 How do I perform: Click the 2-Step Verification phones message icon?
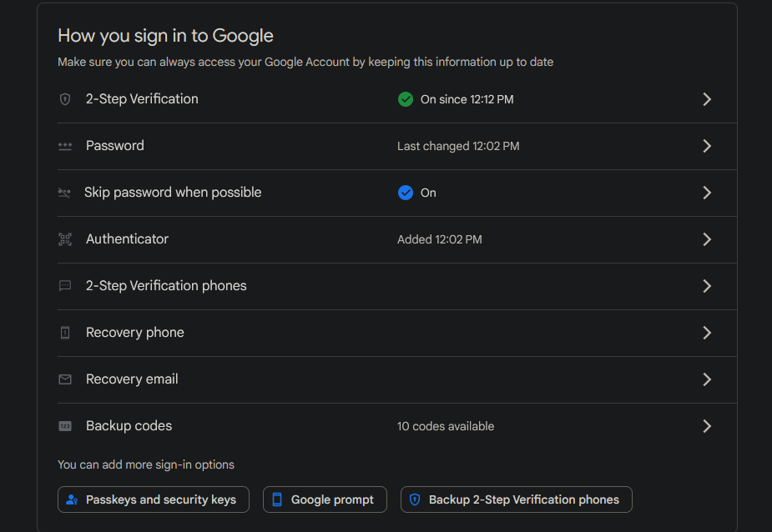[x=65, y=286]
